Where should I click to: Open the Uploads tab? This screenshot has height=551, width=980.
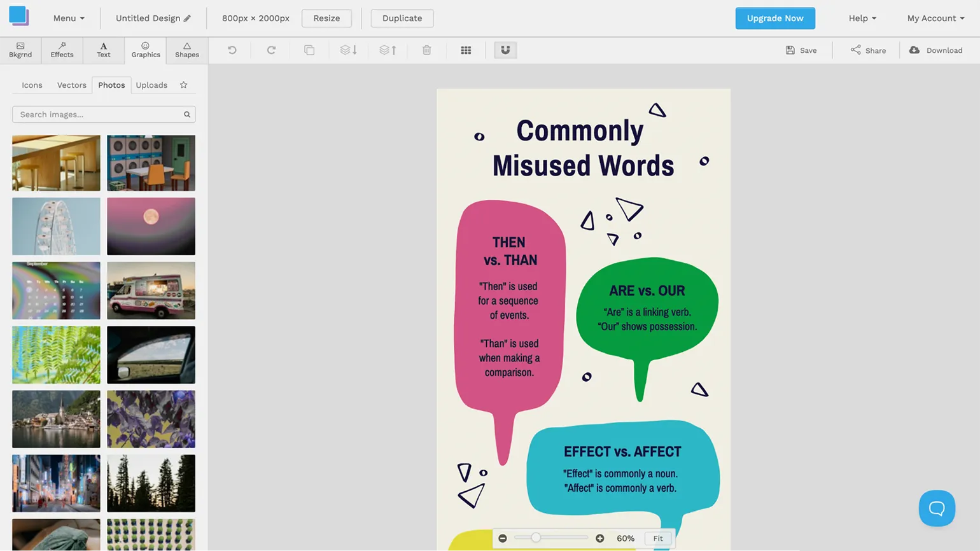[151, 85]
